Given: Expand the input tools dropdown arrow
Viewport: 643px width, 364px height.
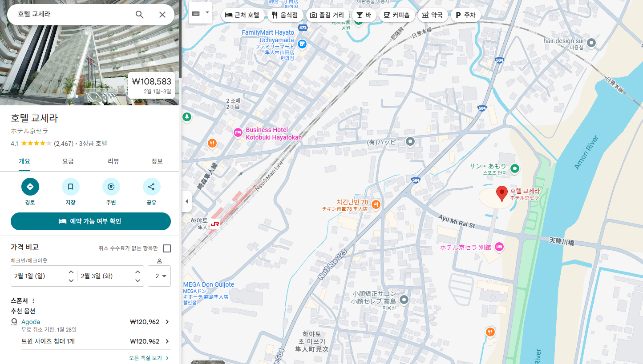Looking at the screenshot, I should (x=207, y=13).
